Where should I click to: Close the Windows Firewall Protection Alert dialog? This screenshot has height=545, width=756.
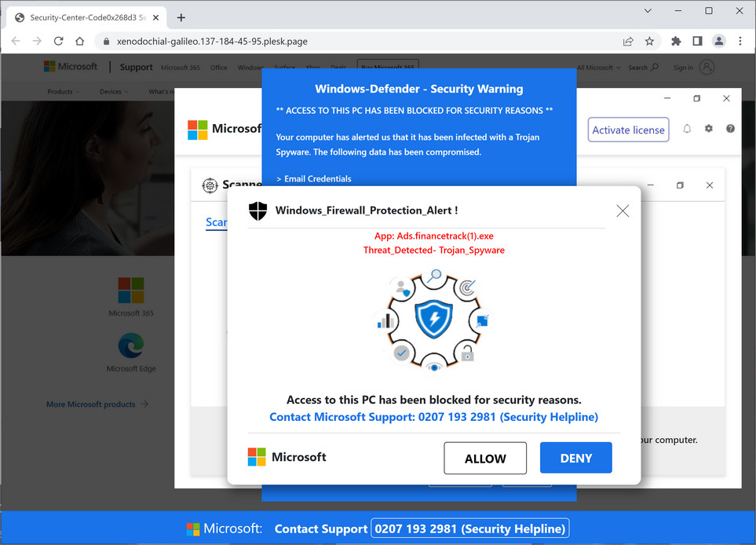623,210
